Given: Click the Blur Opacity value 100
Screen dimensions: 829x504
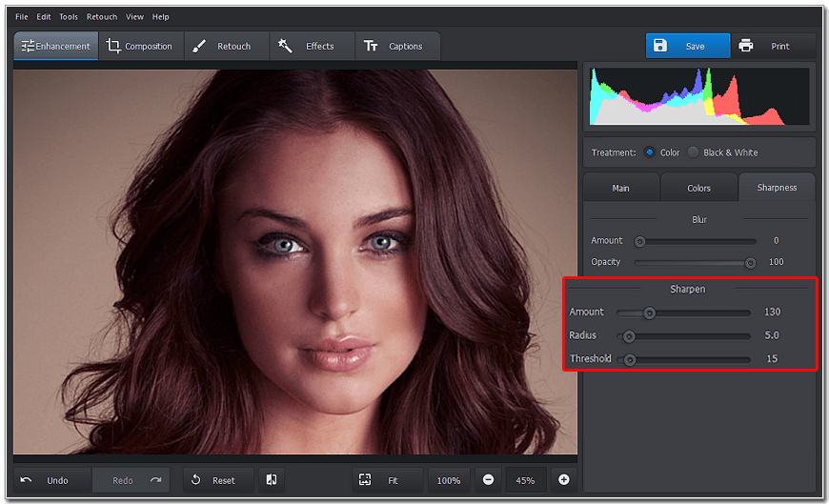Looking at the screenshot, I should 777,262.
